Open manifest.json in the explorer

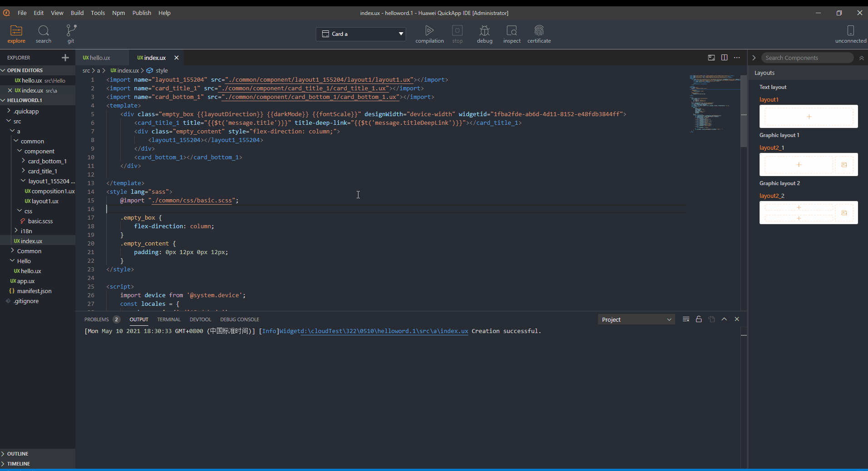click(x=34, y=291)
